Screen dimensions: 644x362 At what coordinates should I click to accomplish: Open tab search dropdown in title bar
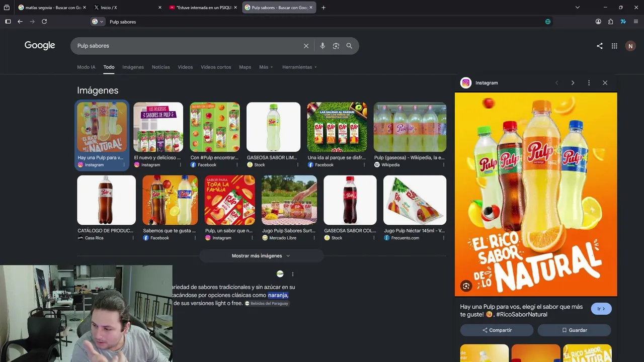click(578, 8)
